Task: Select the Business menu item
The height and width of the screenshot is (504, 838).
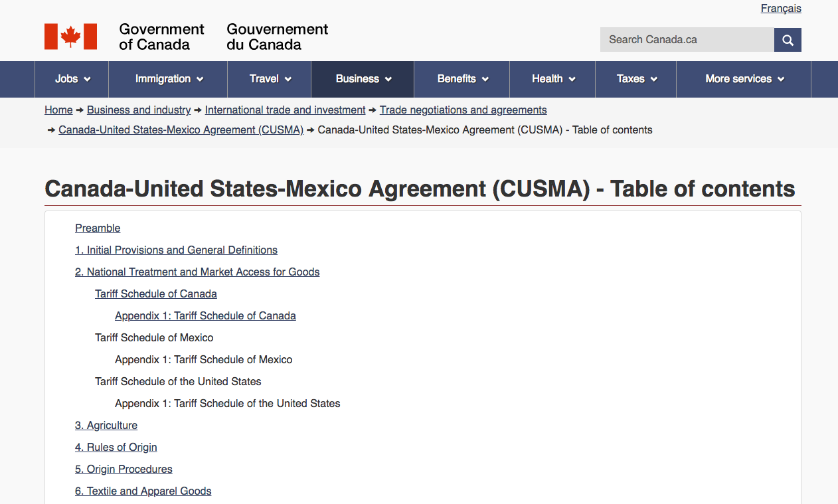Action: (362, 79)
